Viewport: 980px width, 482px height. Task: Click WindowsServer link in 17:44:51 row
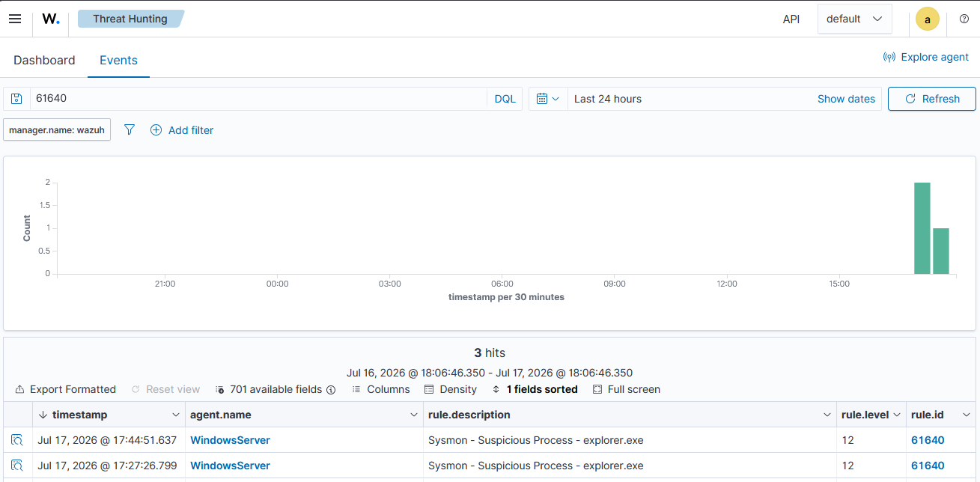(x=230, y=440)
